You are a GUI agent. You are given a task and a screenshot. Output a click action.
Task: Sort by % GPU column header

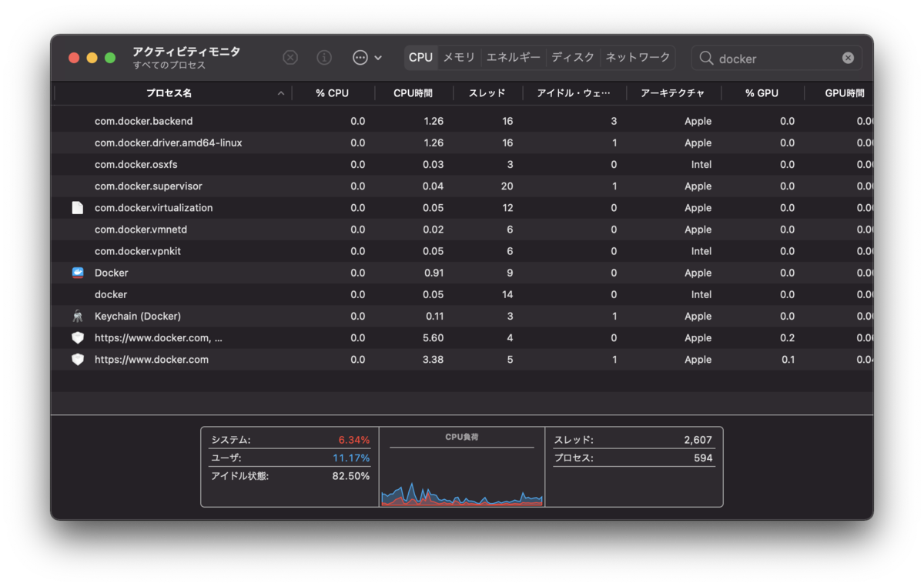point(762,93)
